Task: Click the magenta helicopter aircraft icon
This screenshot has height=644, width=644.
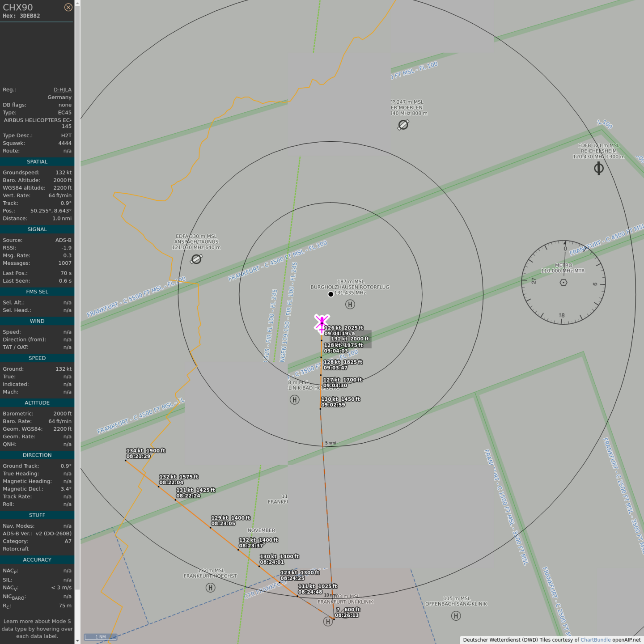Action: 322,323
